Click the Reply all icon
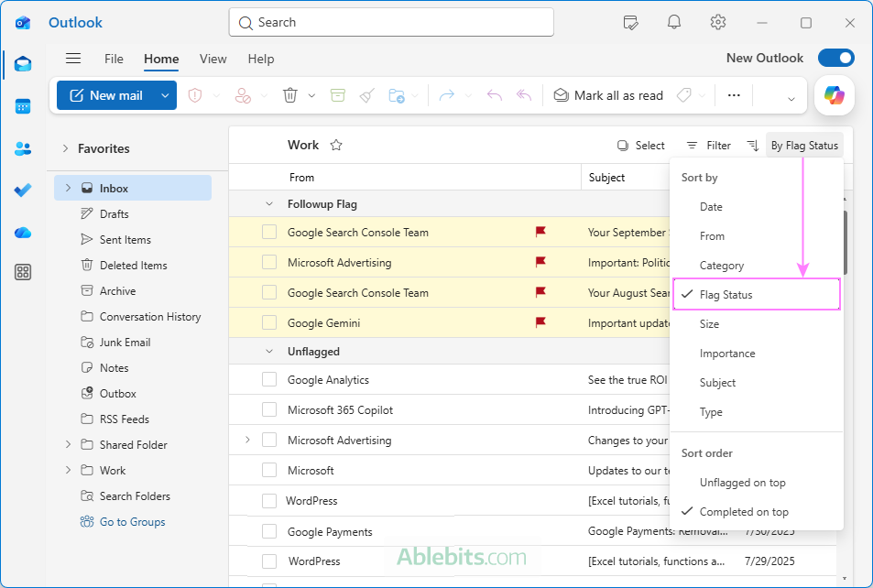Image resolution: width=873 pixels, height=588 pixels. [x=524, y=95]
